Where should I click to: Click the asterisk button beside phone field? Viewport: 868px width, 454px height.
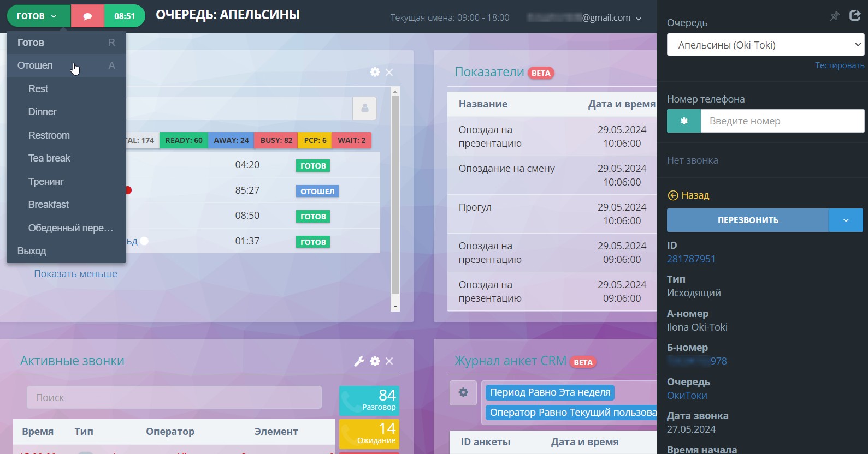tap(684, 121)
